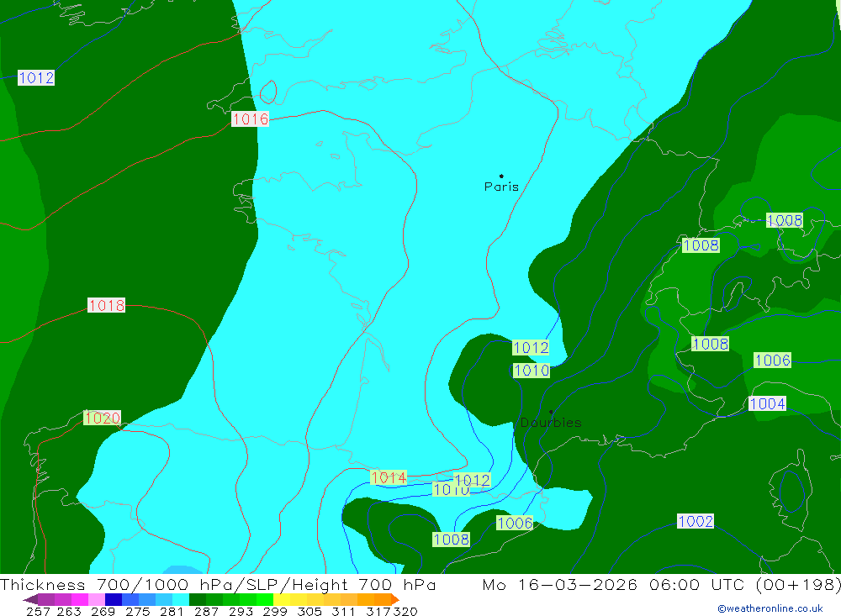The image size is (841, 616).
Task: Click the legend value 305
Action: coord(309,612)
